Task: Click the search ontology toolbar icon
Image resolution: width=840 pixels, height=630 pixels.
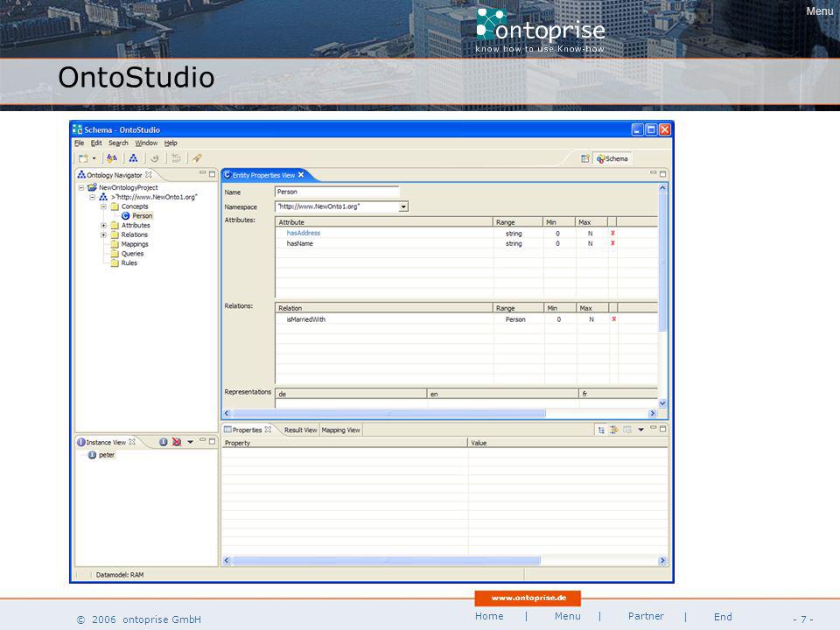Action: (x=112, y=158)
